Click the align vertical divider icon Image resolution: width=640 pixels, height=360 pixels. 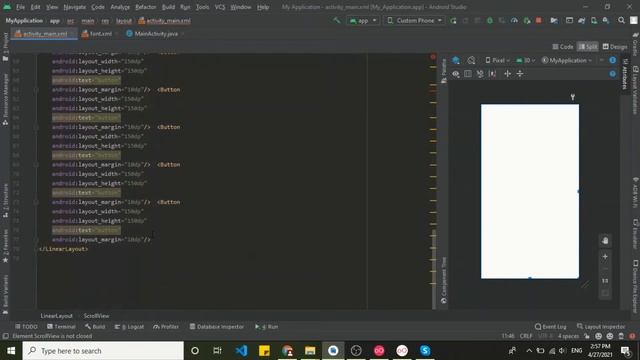tap(520, 74)
